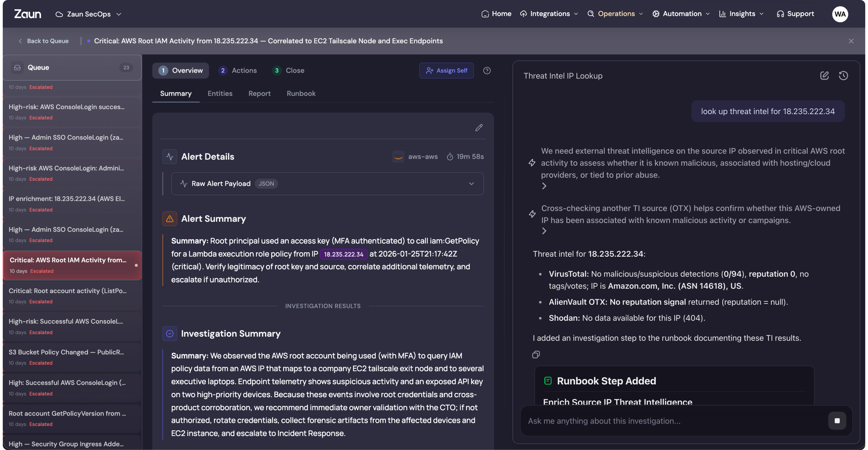Click Back to Queue link
Image resolution: width=868 pixels, height=450 pixels.
click(x=43, y=41)
